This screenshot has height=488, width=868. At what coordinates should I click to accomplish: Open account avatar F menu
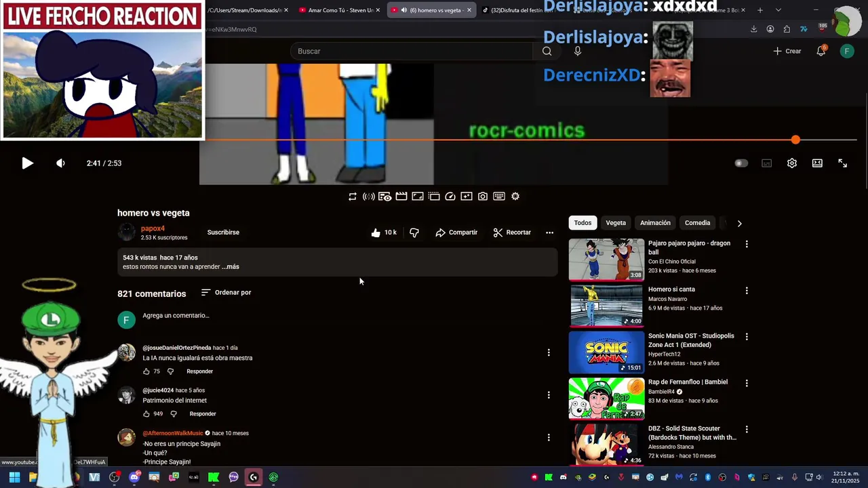click(847, 52)
